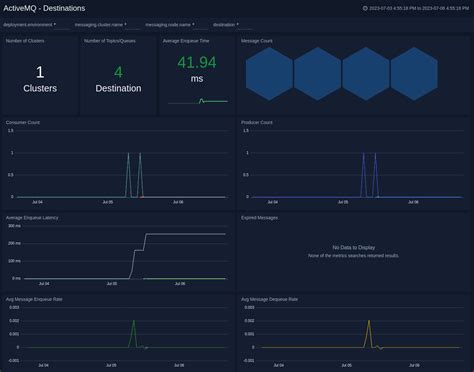The image size is (474, 372).
Task: Click the Average Enqueue Latency panel title
Action: pos(32,218)
